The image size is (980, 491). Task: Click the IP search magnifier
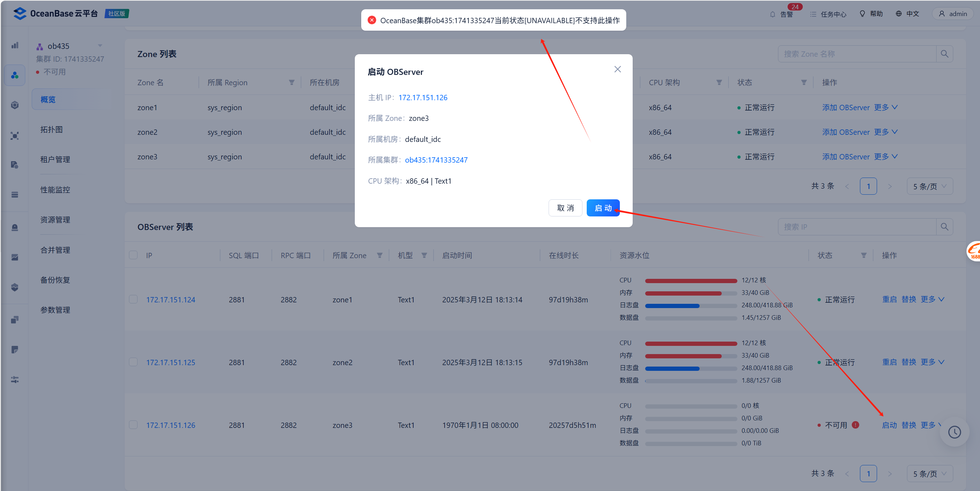point(944,227)
